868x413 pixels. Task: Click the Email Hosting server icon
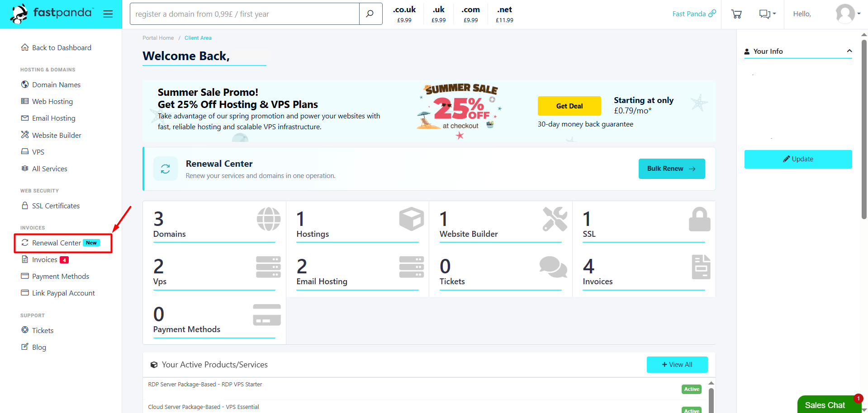coord(412,267)
